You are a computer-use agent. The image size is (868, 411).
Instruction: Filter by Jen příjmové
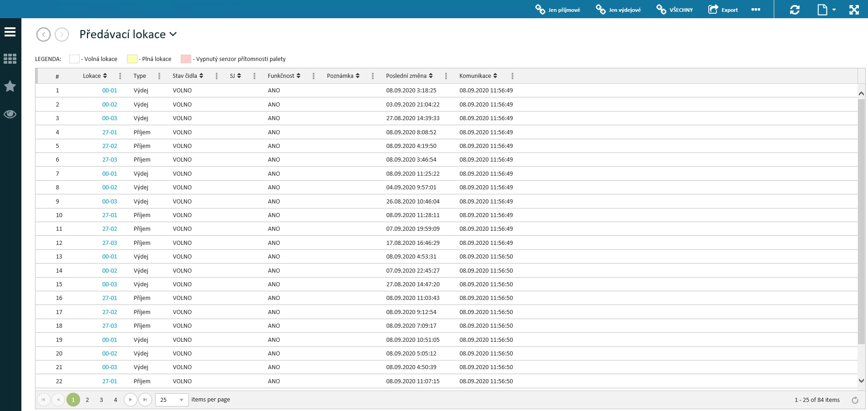click(558, 10)
